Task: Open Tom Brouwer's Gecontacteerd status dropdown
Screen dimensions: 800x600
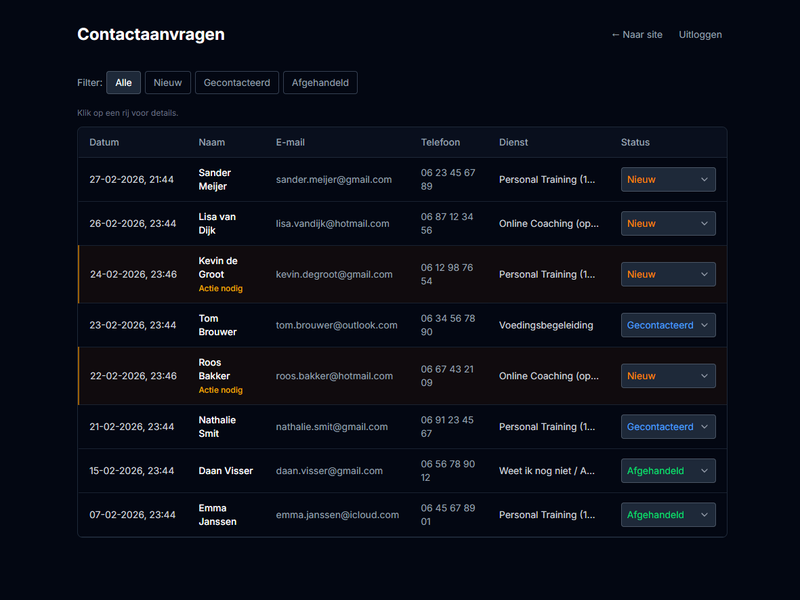Action: click(x=668, y=325)
